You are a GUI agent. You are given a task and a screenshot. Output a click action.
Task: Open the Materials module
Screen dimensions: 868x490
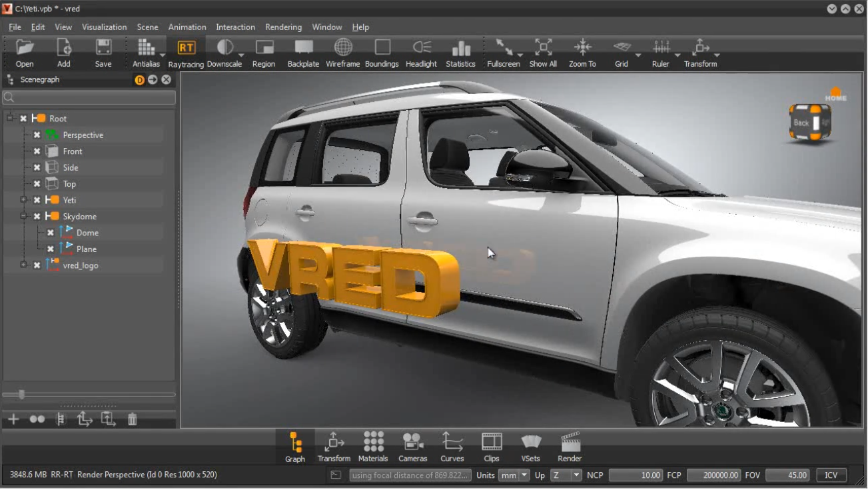point(373,447)
